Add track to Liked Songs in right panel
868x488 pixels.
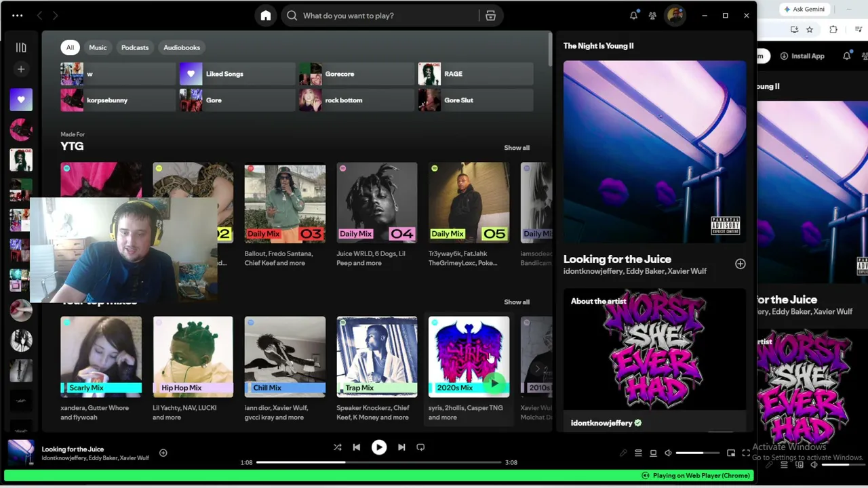coord(740,264)
